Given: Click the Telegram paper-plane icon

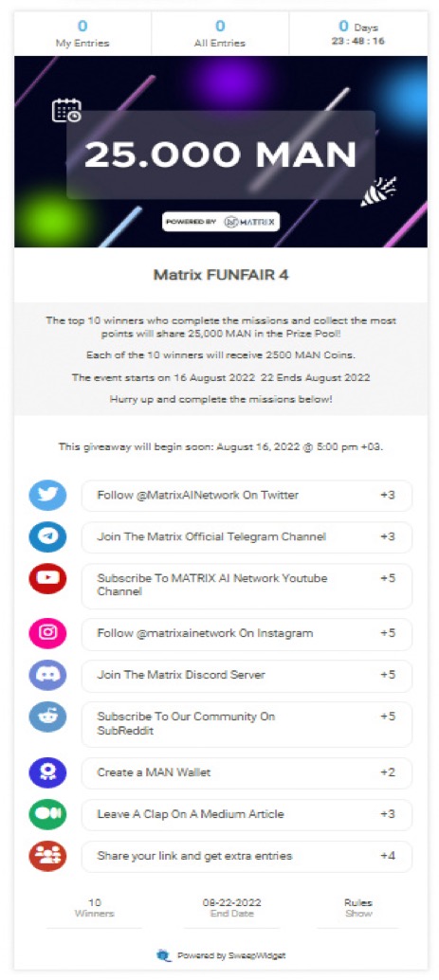Looking at the screenshot, I should pyautogui.click(x=47, y=536).
